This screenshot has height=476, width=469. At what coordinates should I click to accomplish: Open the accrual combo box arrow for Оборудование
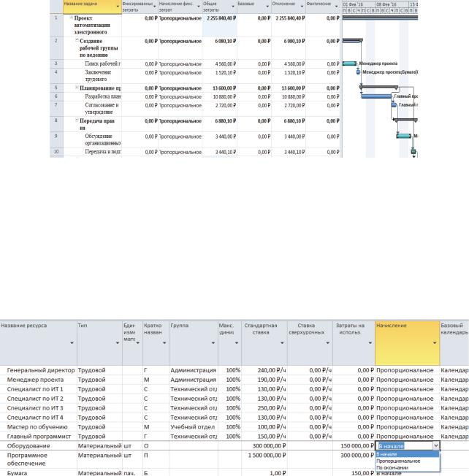point(436,445)
